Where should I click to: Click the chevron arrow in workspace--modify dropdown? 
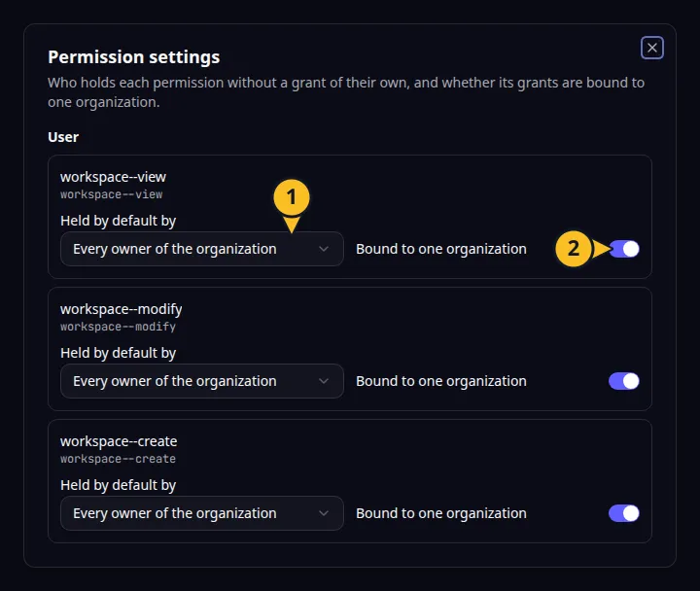pos(324,381)
